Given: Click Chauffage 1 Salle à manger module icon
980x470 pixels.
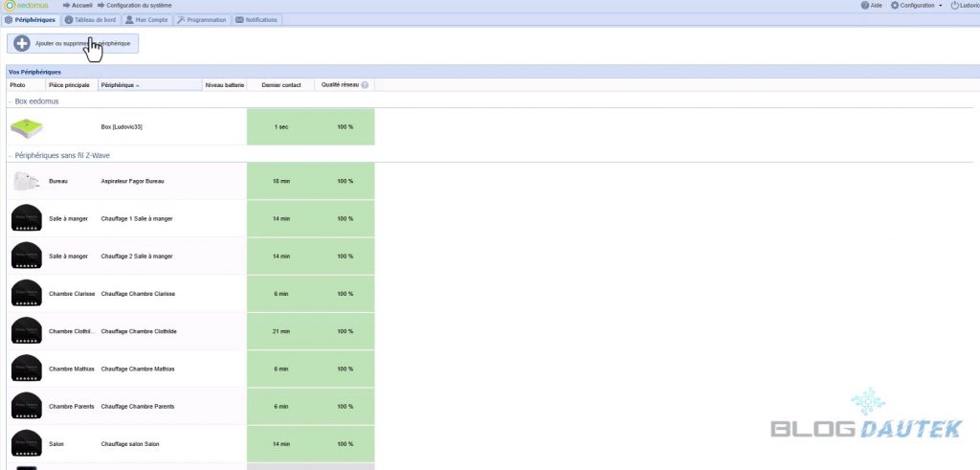Looking at the screenshot, I should coord(26,218).
